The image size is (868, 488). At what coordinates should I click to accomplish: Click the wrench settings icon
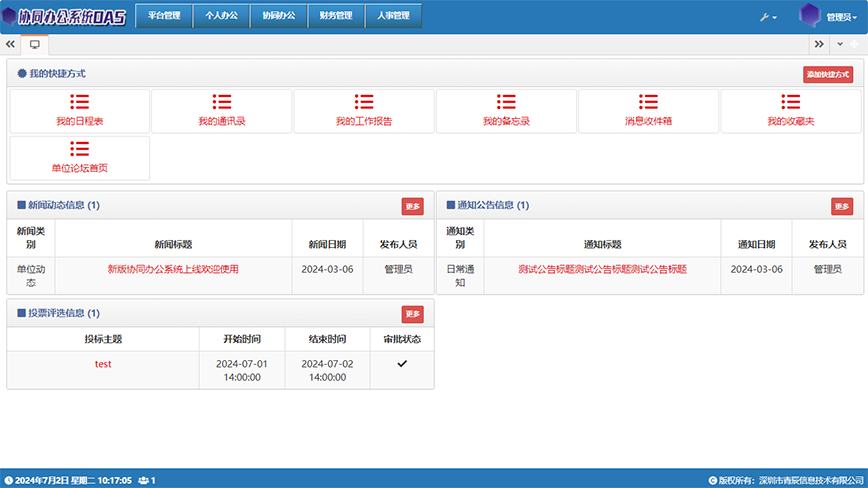tap(765, 17)
